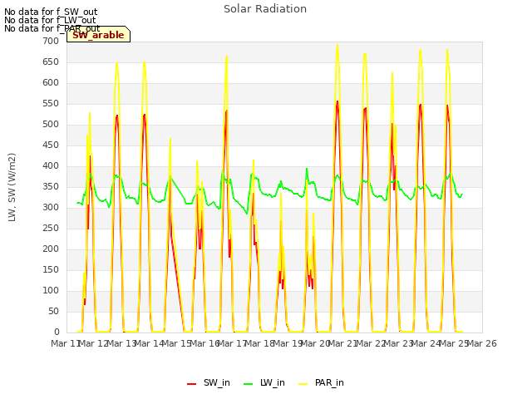Click the LW, SW (W/m2) axis label
Screen dimensions: 532x399
point(12,187)
